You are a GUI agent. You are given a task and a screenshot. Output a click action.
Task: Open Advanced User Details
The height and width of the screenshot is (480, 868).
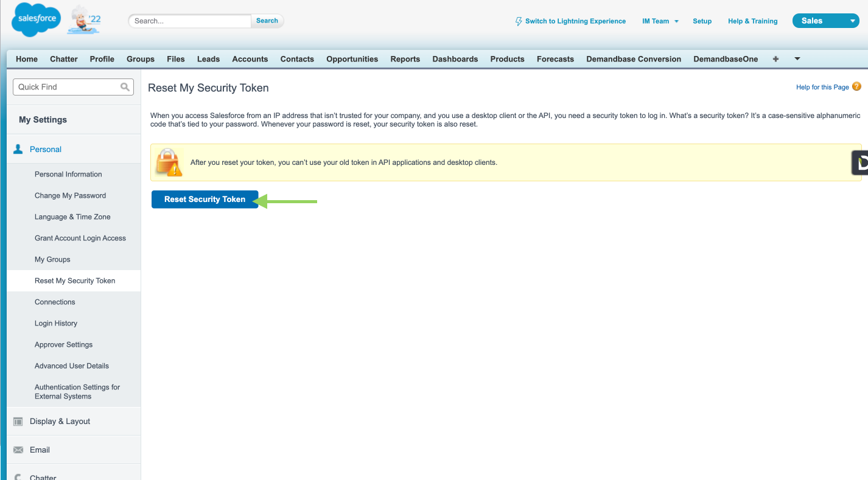(72, 366)
